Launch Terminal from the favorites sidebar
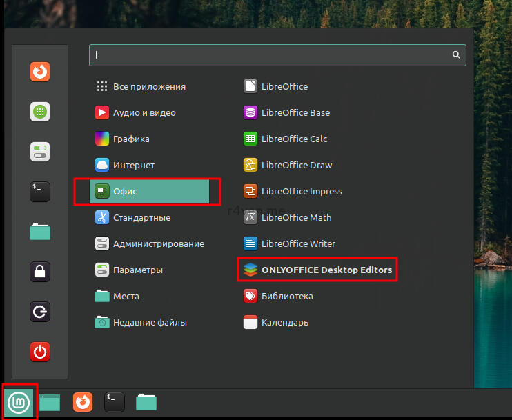This screenshot has width=512, height=420. click(40, 191)
